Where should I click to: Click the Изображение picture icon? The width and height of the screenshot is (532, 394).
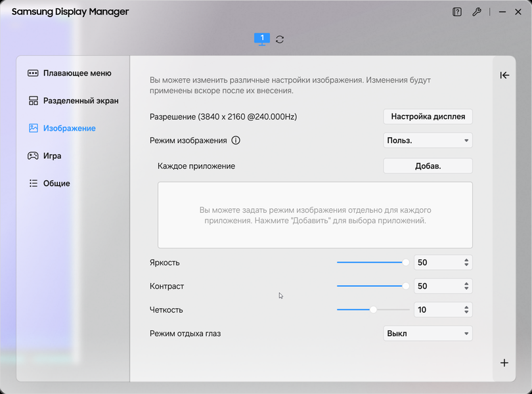click(x=33, y=128)
